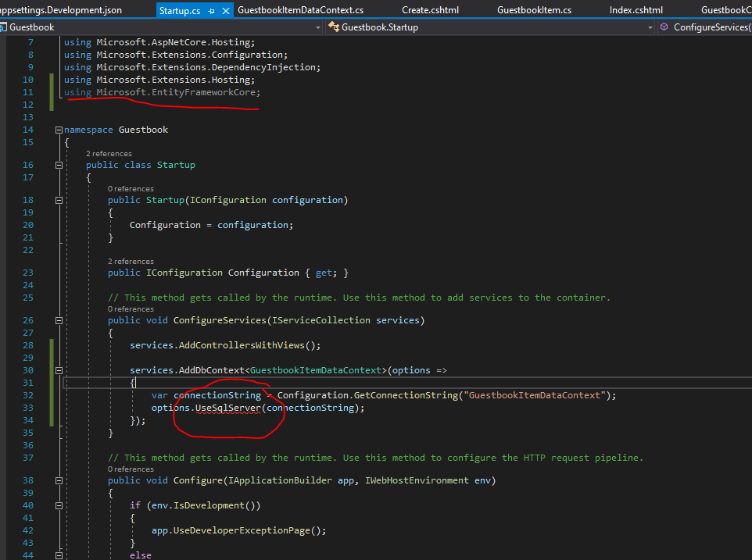This screenshot has width=752, height=560.
Task: Click the Guestbook.Startup class icon
Action: (x=333, y=27)
